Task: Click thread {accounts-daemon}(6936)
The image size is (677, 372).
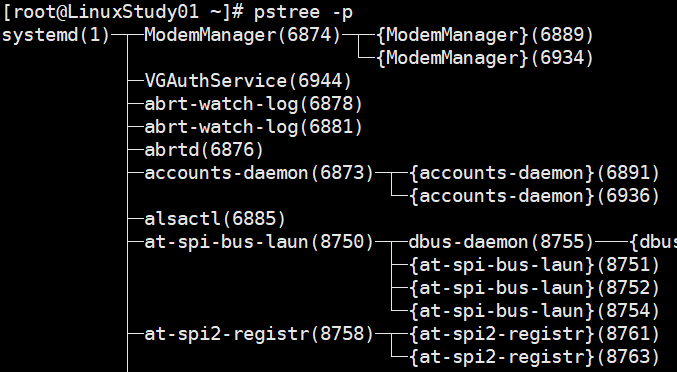Action: [x=535, y=196]
